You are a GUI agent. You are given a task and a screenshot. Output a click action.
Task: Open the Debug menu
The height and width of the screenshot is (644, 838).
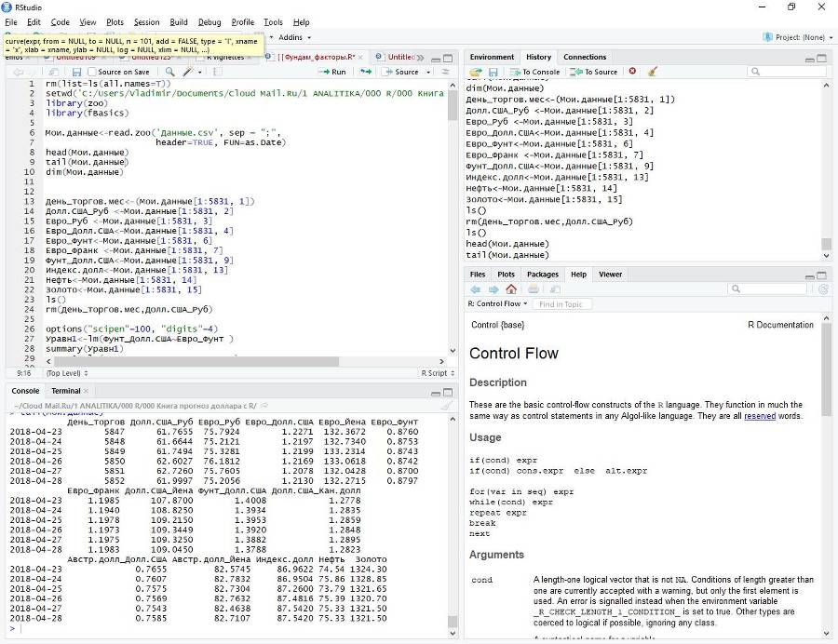pyautogui.click(x=209, y=22)
